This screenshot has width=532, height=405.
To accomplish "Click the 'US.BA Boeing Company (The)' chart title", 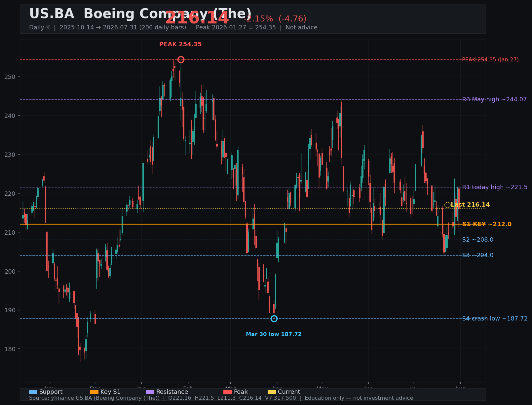I will point(140,14).
